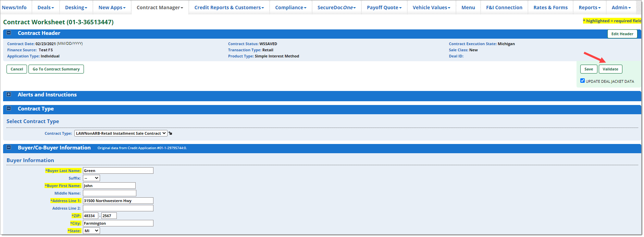Open the Vehicle Values menu

[x=432, y=8]
